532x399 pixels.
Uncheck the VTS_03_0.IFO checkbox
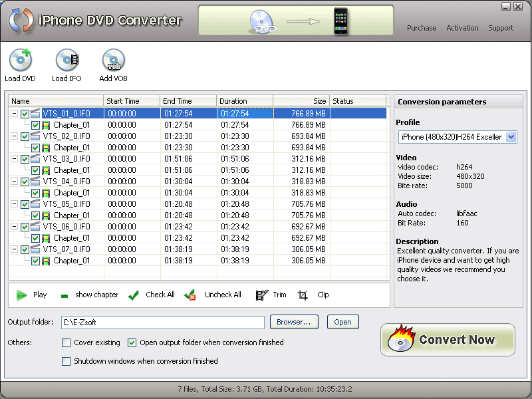(x=25, y=159)
